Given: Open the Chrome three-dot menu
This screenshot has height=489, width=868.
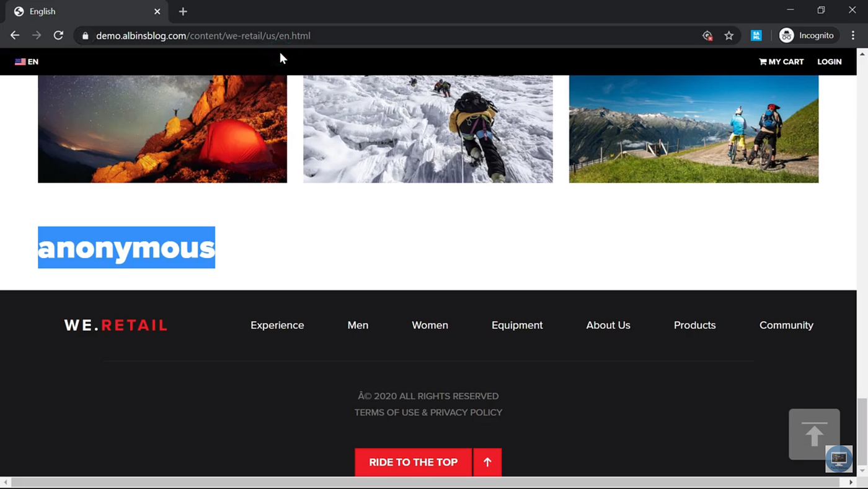Looking at the screenshot, I should pyautogui.click(x=853, y=35).
